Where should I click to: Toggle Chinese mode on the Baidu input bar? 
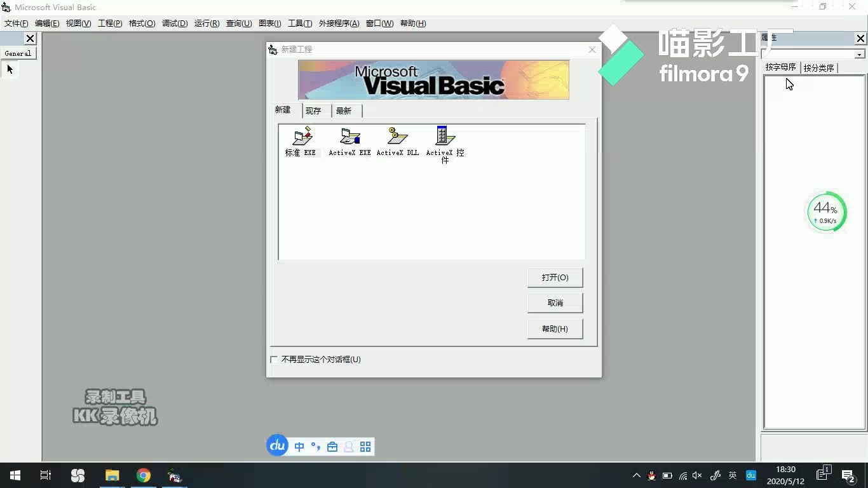[x=299, y=447]
